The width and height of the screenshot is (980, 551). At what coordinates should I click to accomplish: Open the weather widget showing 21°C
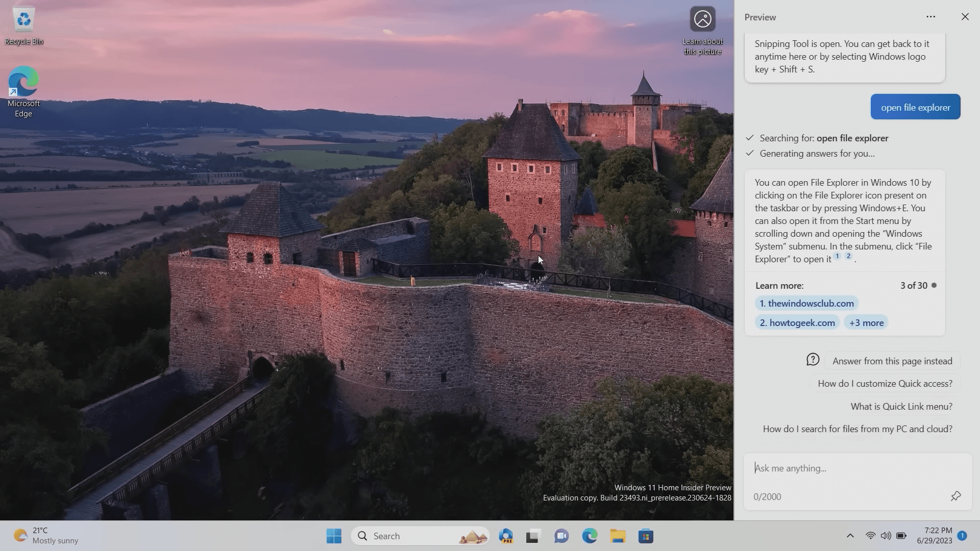(46, 536)
